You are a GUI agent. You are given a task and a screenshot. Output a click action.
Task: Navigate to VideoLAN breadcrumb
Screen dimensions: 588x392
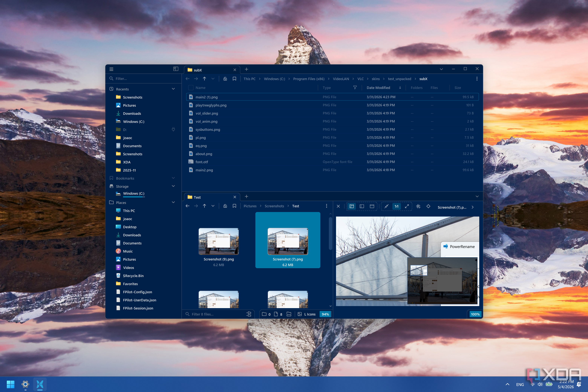click(341, 79)
